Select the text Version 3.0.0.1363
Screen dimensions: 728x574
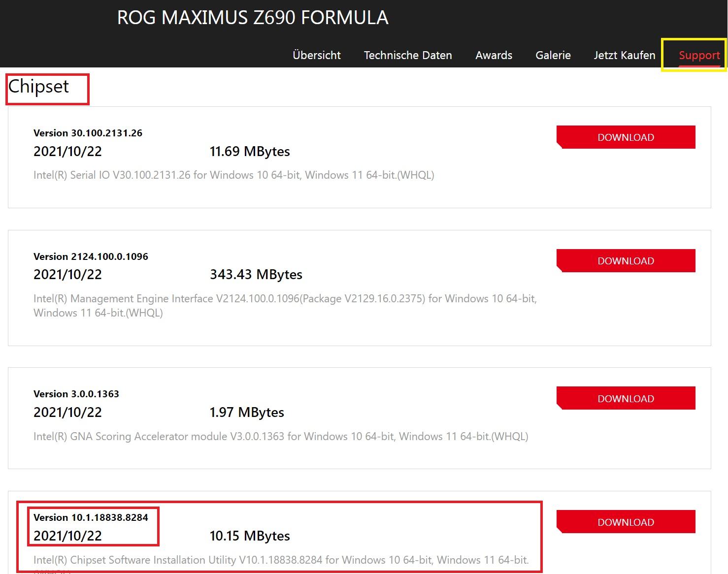pos(76,394)
